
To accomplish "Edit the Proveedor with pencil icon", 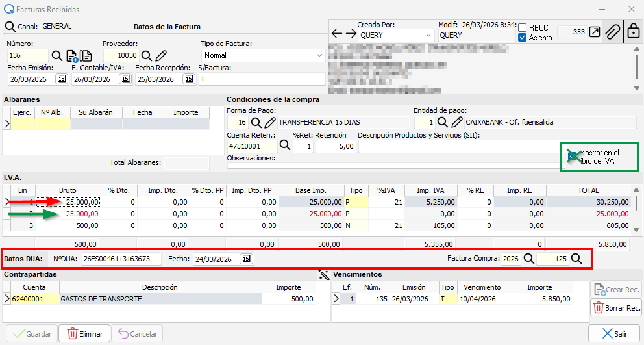I will pos(161,55).
